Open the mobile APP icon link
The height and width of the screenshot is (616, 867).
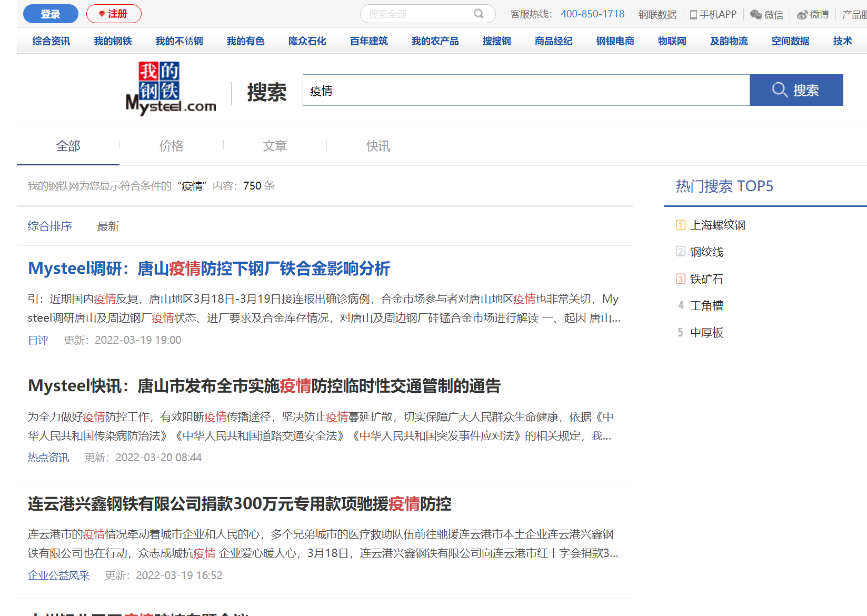pos(713,14)
